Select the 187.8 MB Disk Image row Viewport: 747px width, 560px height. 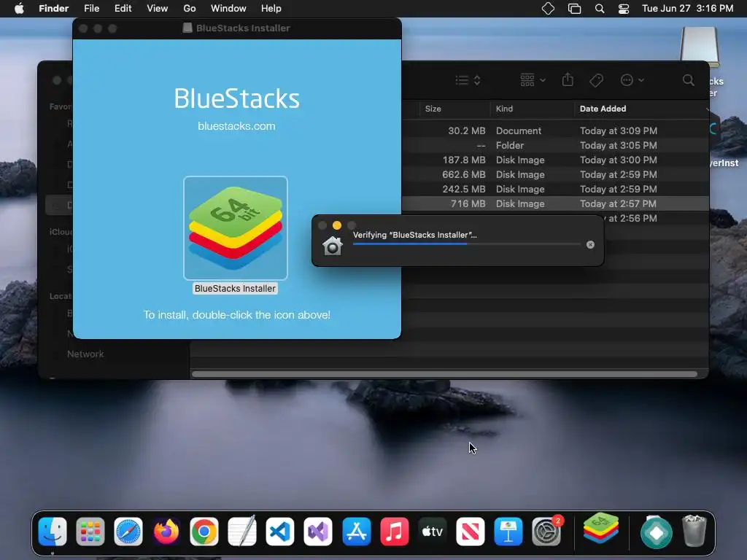tap(555, 160)
